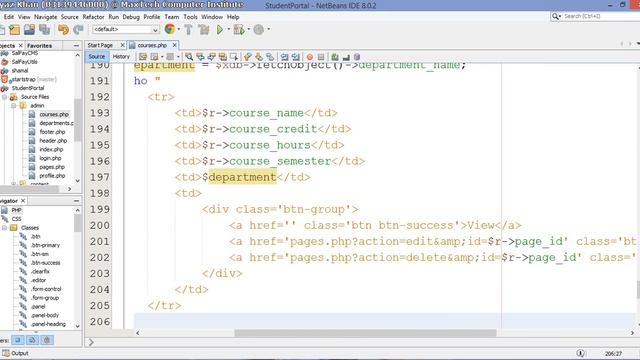Redo the last edit

78,29
